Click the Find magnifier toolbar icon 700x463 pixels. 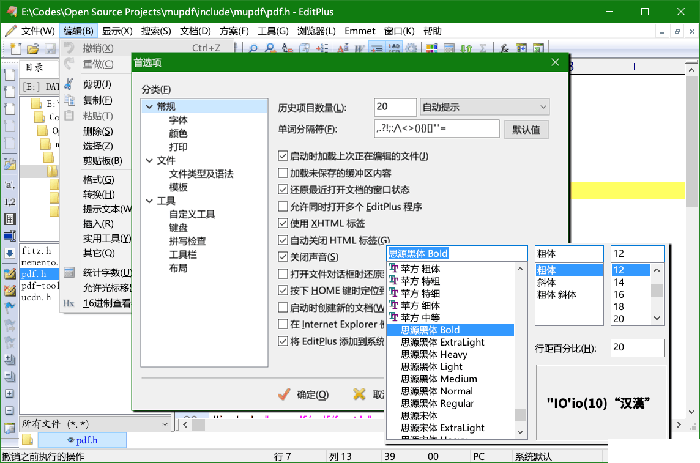coord(253,48)
